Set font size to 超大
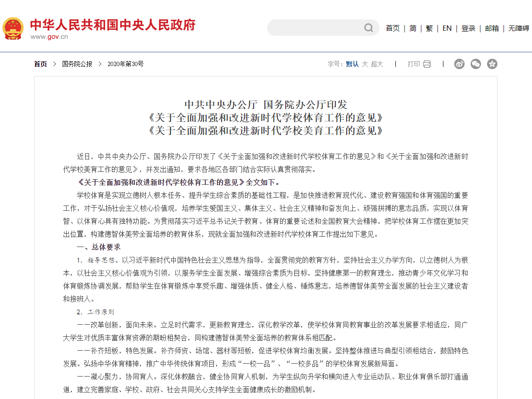The height and width of the screenshot is (399, 532). [x=377, y=64]
